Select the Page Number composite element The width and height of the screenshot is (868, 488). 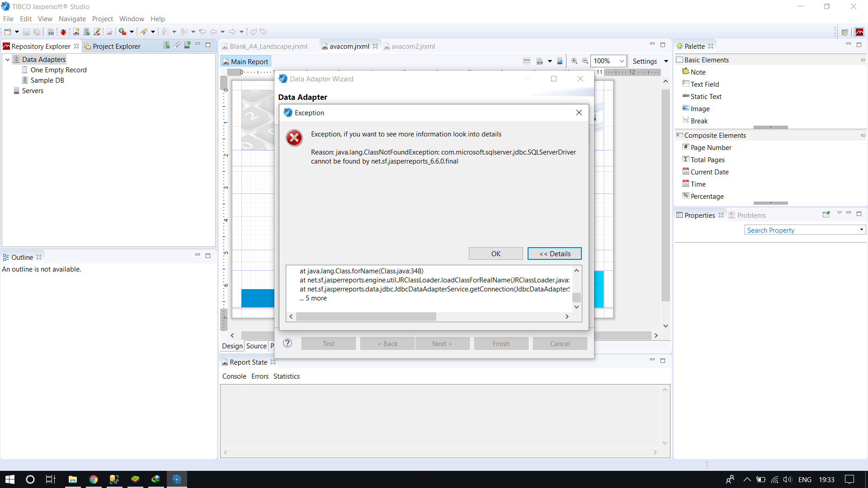click(711, 148)
